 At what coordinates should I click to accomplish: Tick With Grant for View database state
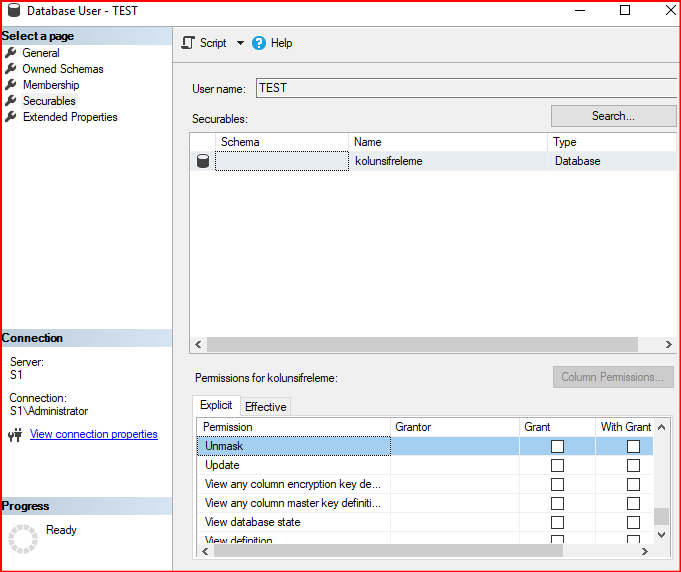pyautogui.click(x=633, y=522)
